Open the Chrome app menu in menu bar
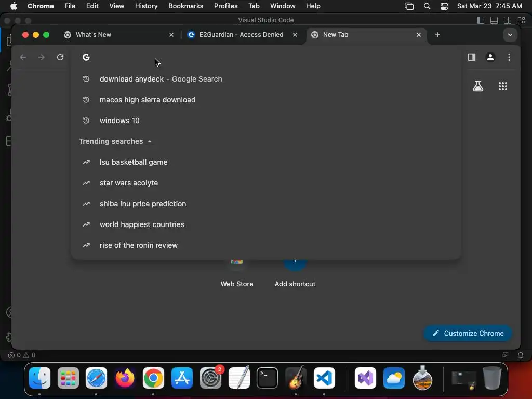This screenshot has height=399, width=532. point(41,6)
